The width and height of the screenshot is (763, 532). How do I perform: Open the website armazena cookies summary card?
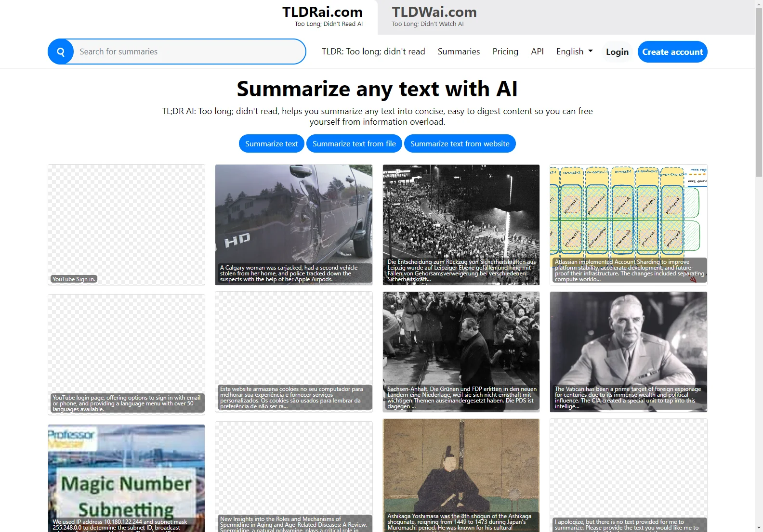[x=294, y=352]
